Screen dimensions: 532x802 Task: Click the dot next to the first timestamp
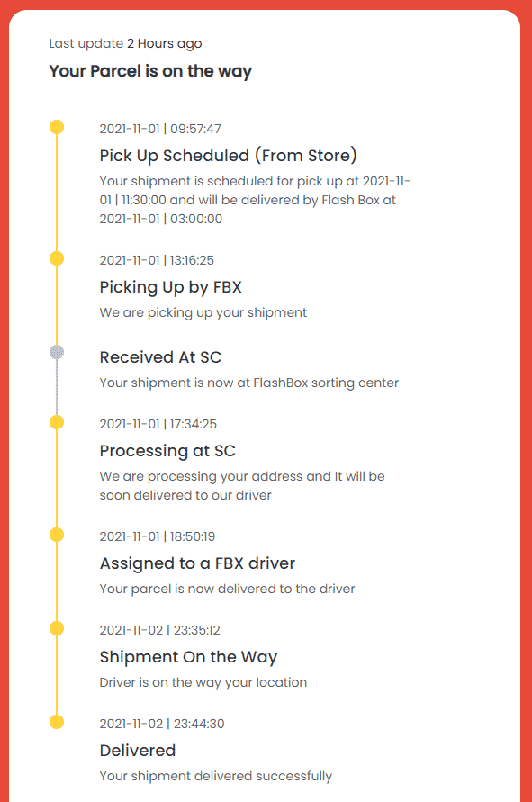pos(58,127)
